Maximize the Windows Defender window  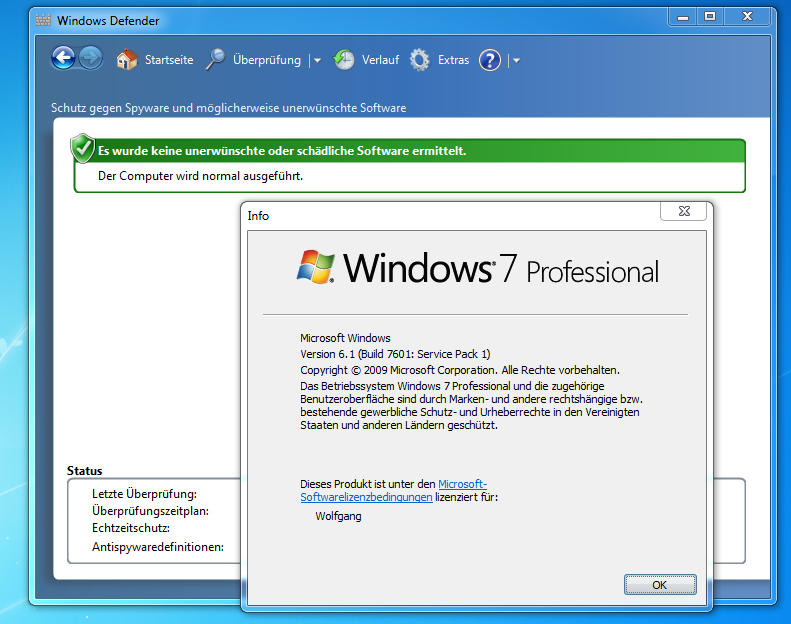click(x=710, y=17)
